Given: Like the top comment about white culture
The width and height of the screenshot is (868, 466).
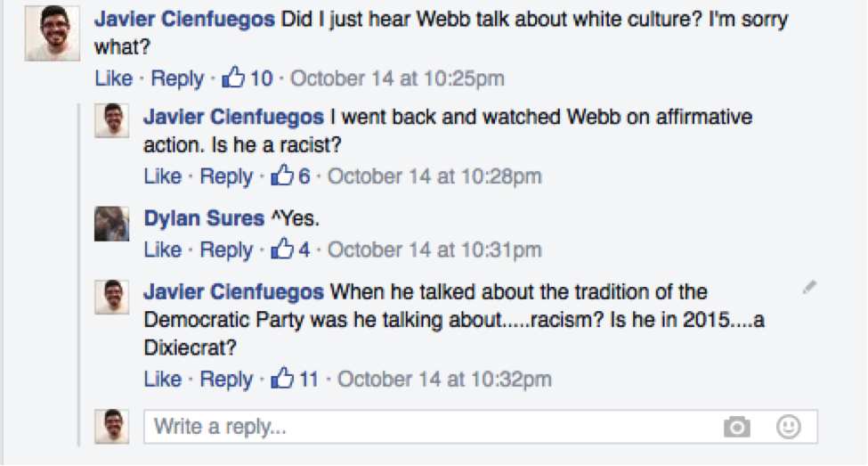Looking at the screenshot, I should tap(113, 78).
